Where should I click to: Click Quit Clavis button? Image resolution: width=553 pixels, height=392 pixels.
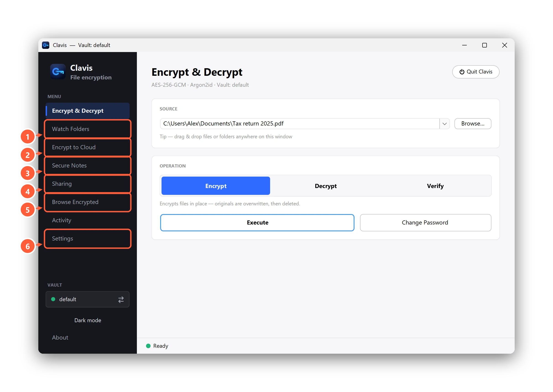pos(476,72)
